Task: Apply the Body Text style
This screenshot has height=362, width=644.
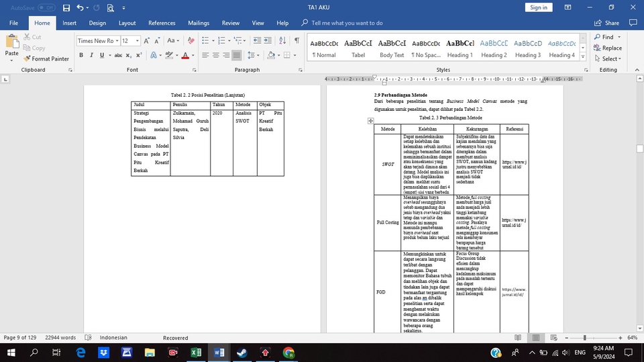Action: (x=392, y=48)
